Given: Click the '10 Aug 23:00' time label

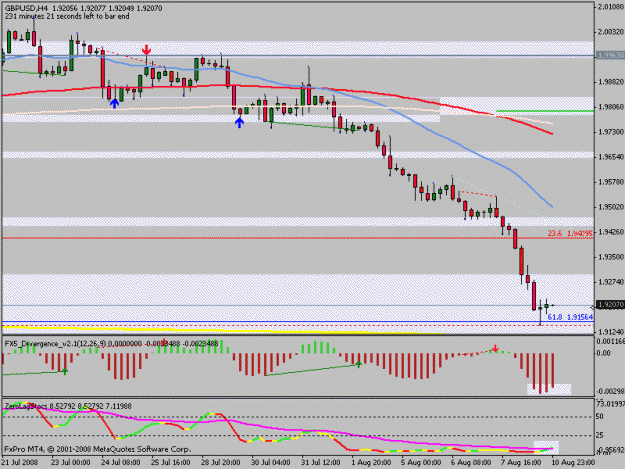Looking at the screenshot, I should coord(573,463).
